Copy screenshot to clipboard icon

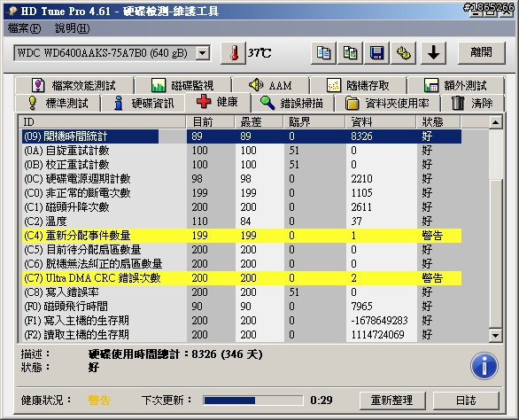tap(350, 53)
